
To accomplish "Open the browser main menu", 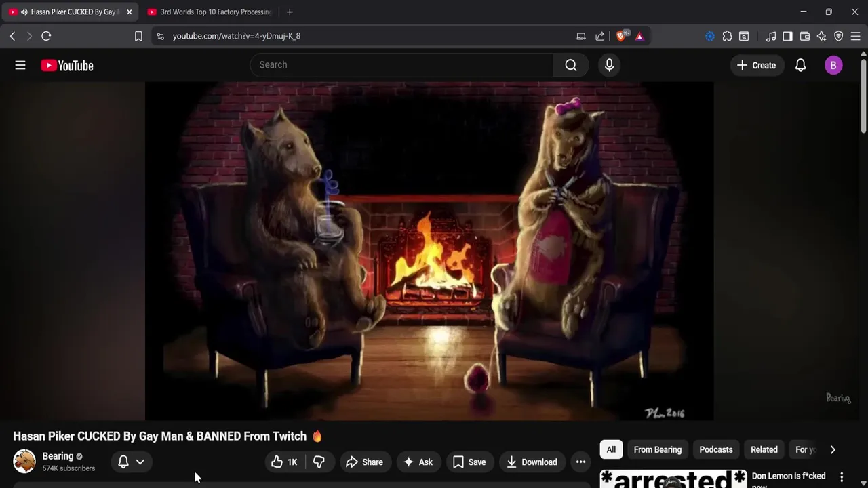I will (856, 36).
